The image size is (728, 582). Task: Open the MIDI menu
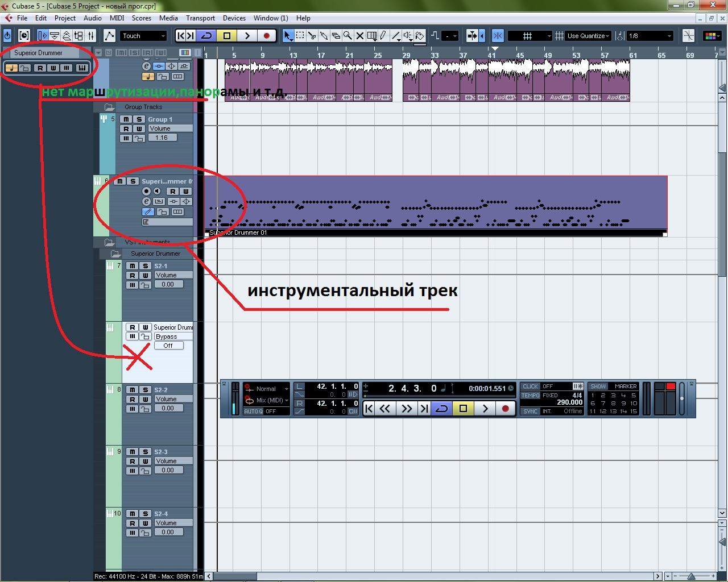[x=117, y=18]
